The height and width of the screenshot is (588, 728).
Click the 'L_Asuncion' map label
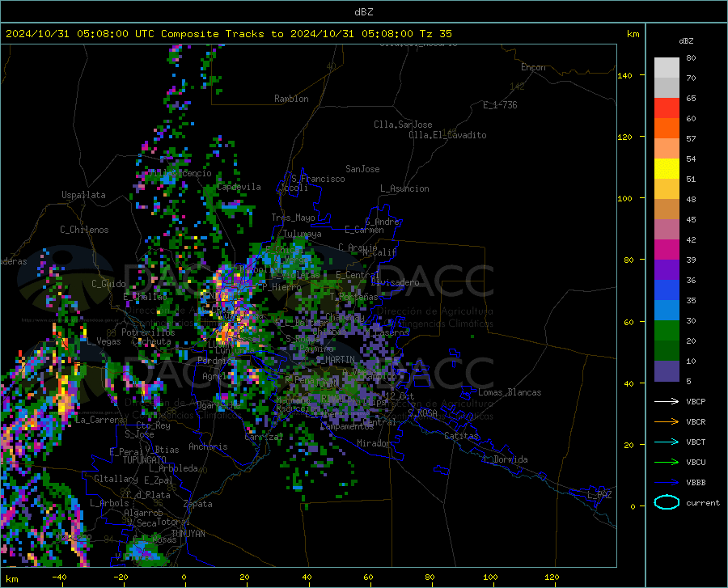point(404,188)
